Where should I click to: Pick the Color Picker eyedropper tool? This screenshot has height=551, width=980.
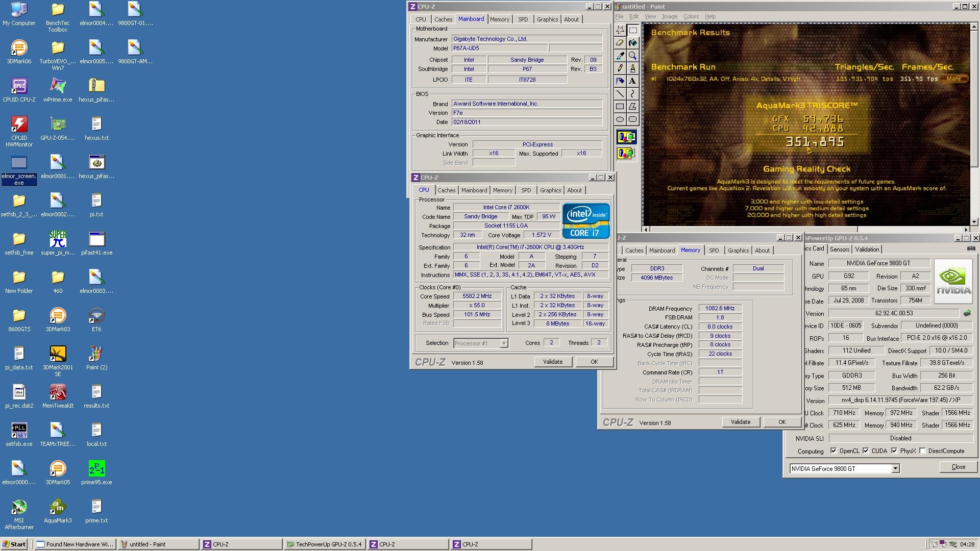[620, 56]
